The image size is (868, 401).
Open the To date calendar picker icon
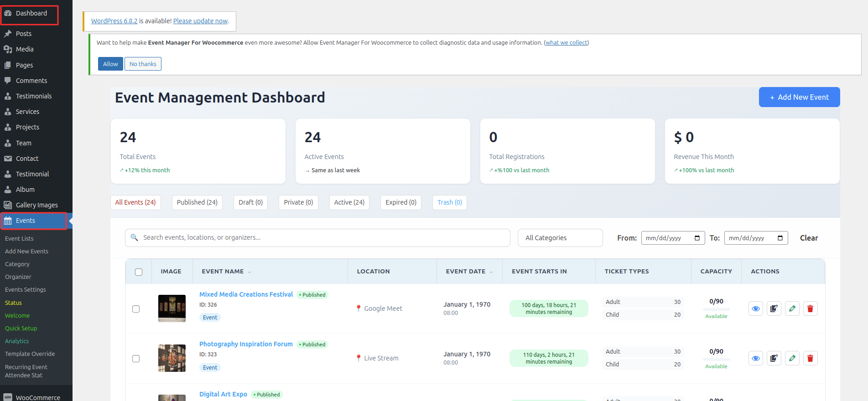coord(780,238)
